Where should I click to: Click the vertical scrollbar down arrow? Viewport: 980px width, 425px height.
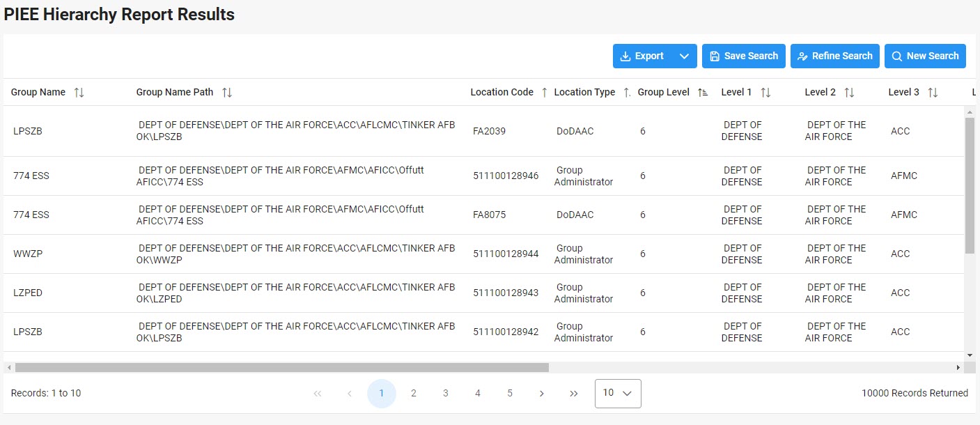[970, 355]
